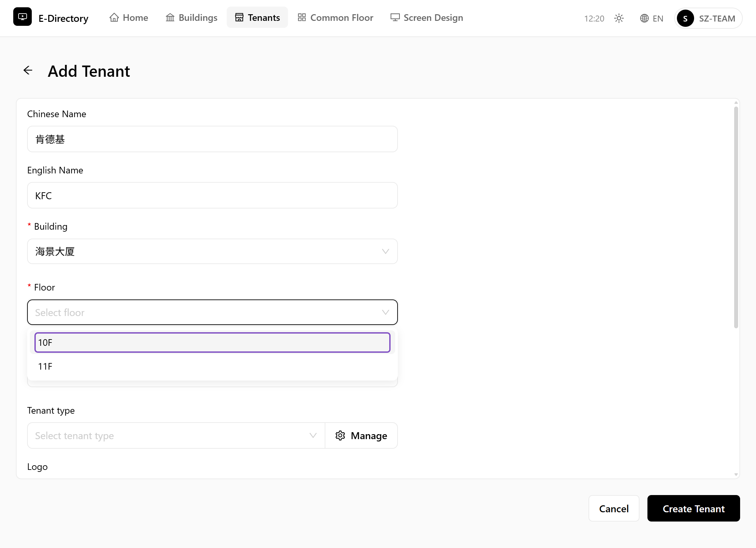Click the E-Directory logo icon

pos(22,17)
